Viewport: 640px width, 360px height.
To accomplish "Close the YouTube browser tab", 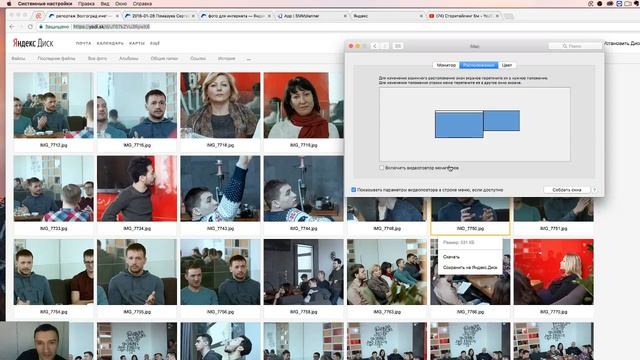I will click(497, 16).
